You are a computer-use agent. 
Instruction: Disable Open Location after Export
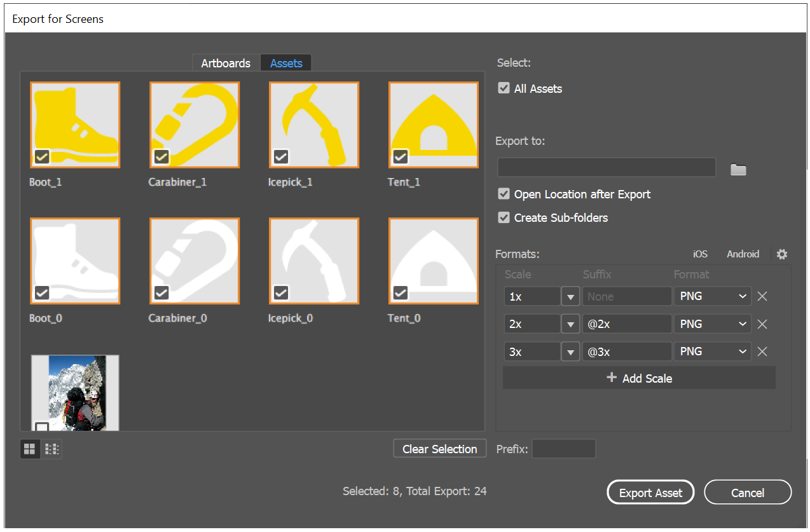click(x=504, y=194)
